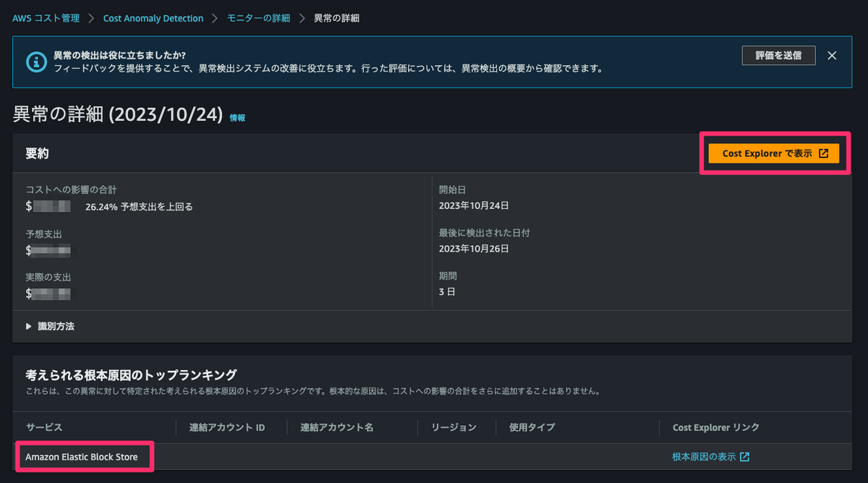Dismiss the feedback banner with X
Screen dimensions: 868x483
(832, 56)
